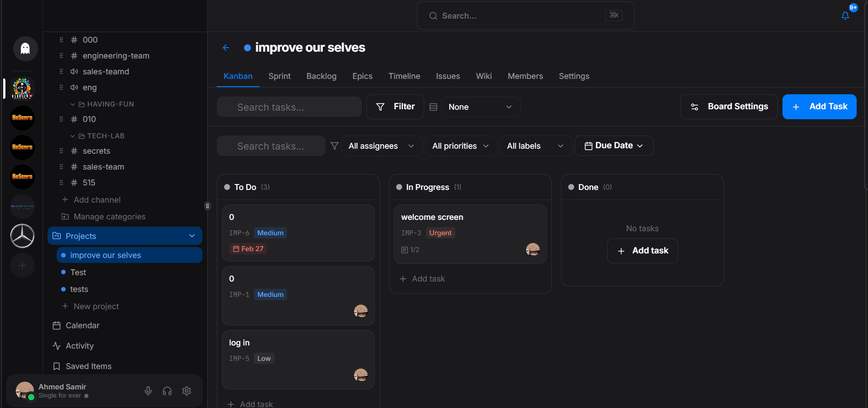Click the dark server icon above Mercedes logo
The width and height of the screenshot is (868, 408).
[x=23, y=206]
